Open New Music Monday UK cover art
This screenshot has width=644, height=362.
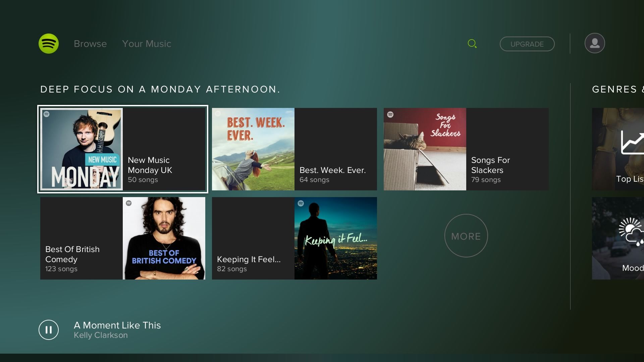click(82, 149)
